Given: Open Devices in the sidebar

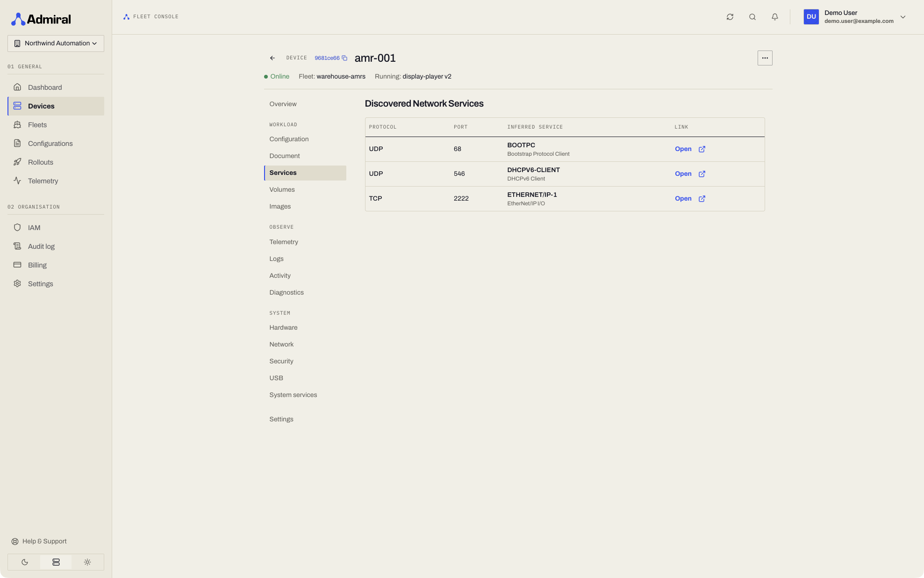Looking at the screenshot, I should click(56, 106).
